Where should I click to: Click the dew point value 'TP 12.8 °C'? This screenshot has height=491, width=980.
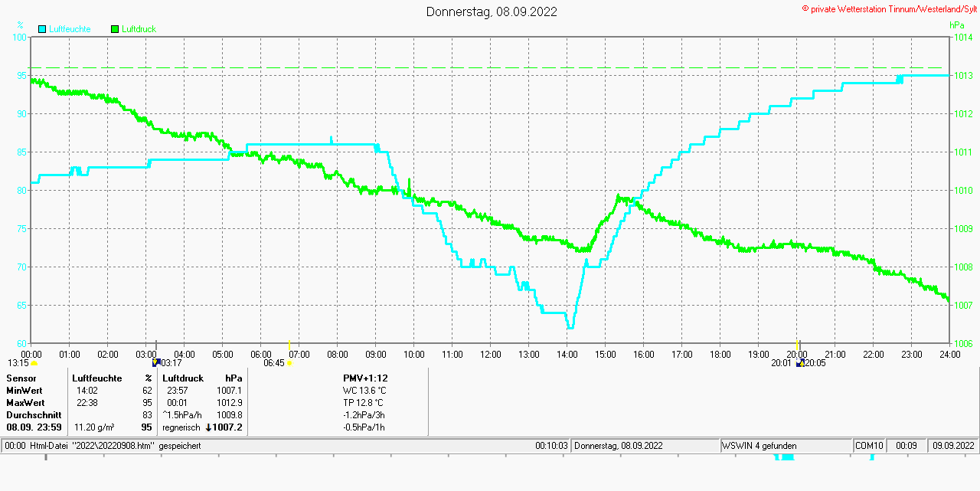(363, 403)
